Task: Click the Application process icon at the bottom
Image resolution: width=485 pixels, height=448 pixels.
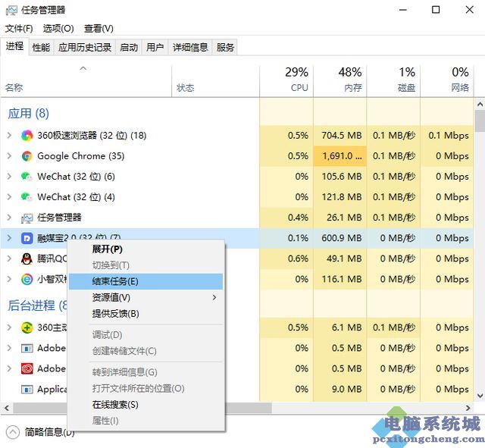Action: coord(27,389)
